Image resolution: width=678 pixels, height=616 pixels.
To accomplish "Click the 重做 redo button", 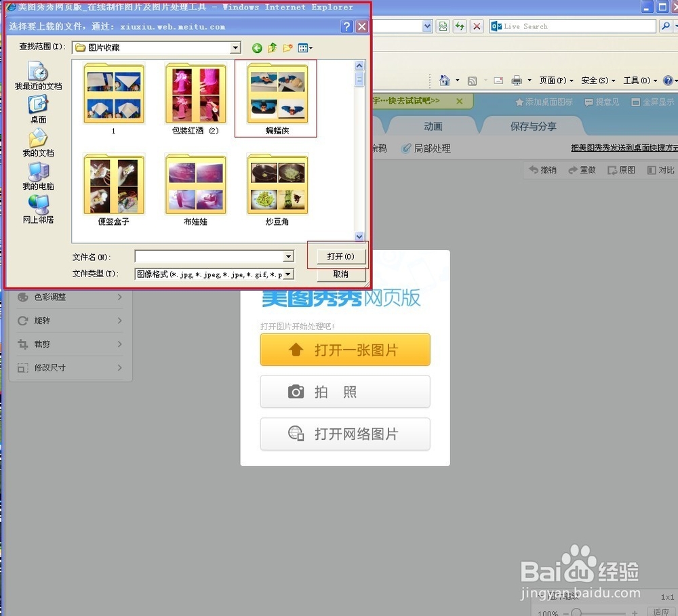I will 582,170.
